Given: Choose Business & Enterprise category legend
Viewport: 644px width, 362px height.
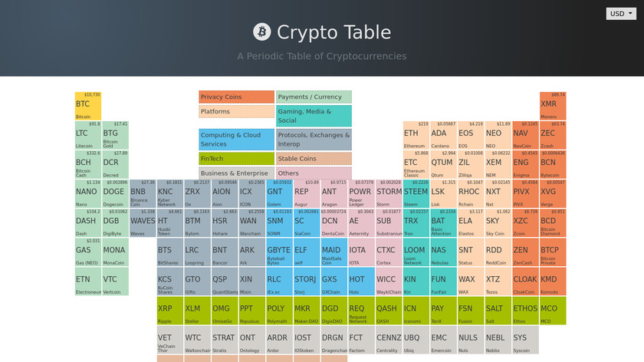Looking at the screenshot, I should click(x=236, y=173).
